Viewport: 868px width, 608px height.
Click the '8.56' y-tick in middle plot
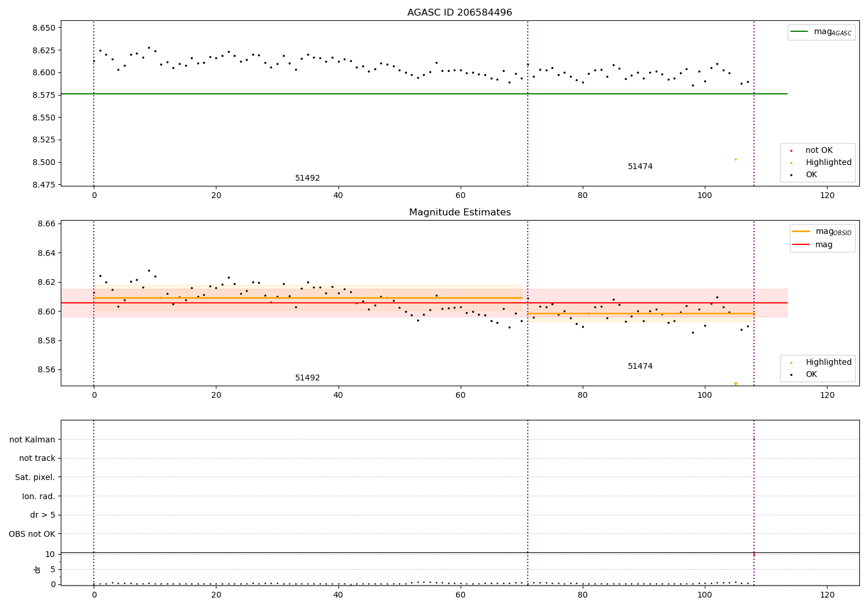47,370
